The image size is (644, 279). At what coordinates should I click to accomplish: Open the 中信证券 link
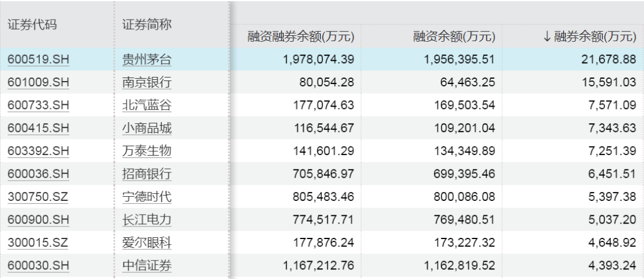tap(147, 265)
